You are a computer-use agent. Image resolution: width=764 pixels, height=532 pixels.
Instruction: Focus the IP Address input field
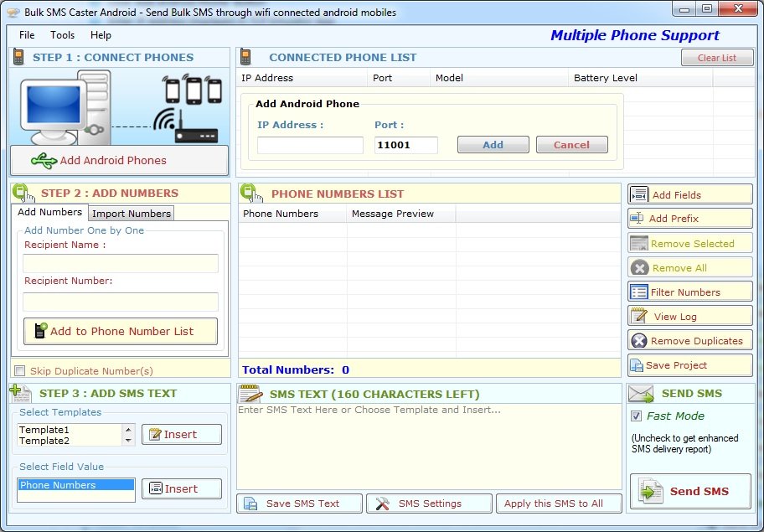[310, 145]
